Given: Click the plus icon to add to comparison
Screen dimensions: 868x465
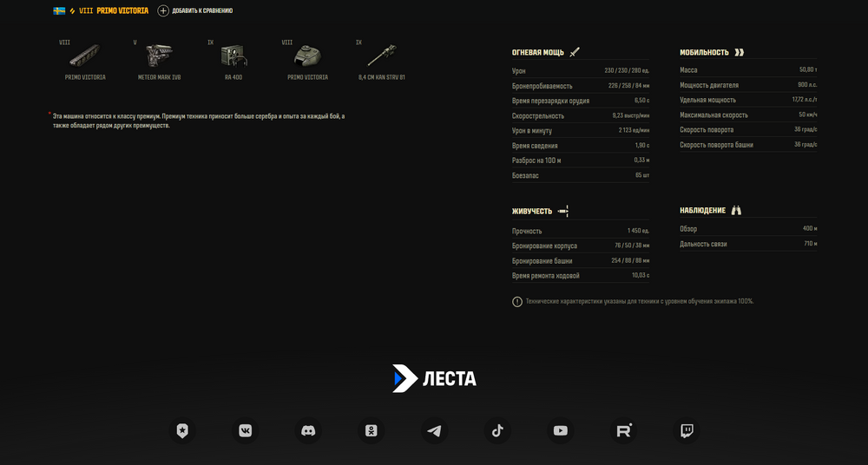Looking at the screenshot, I should click(x=163, y=10).
